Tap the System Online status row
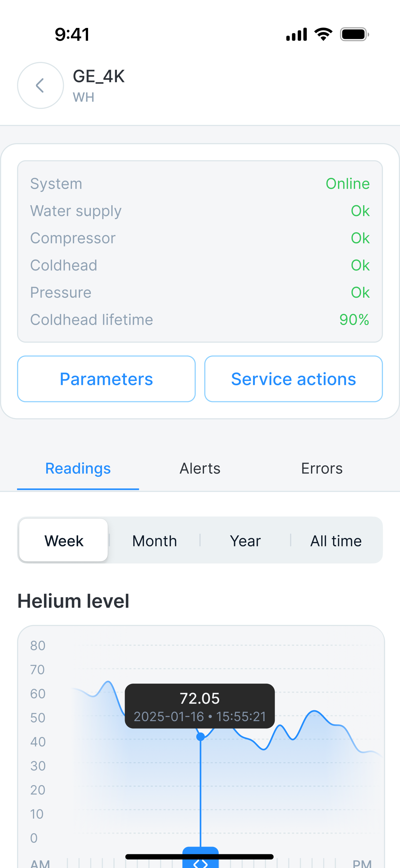The image size is (400, 868). 200,184
